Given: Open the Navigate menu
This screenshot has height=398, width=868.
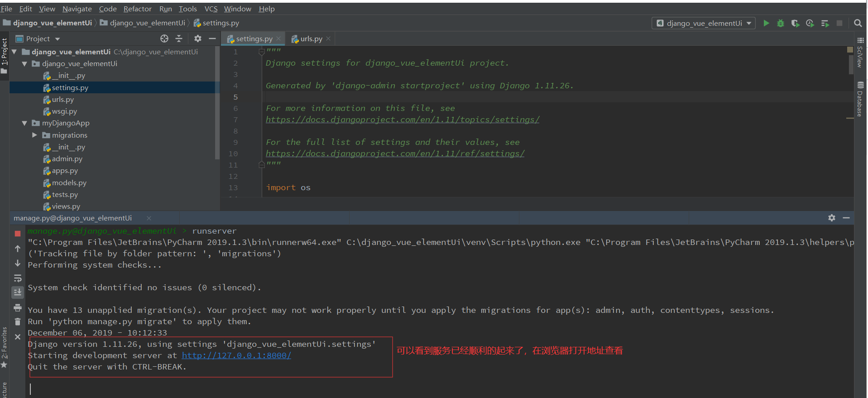Looking at the screenshot, I should [x=77, y=9].
